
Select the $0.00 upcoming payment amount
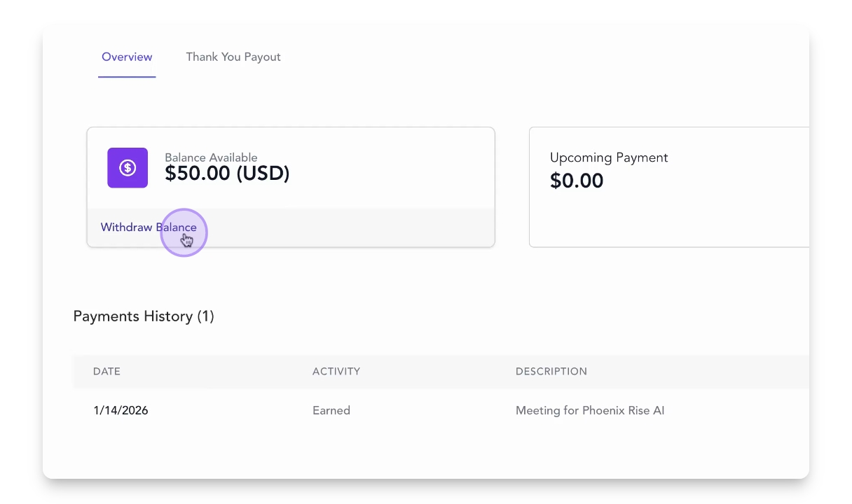point(577,181)
